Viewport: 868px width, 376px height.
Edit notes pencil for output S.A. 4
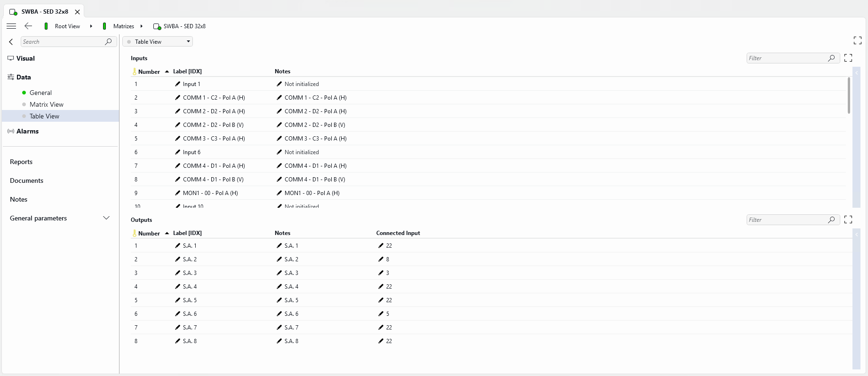pos(279,287)
